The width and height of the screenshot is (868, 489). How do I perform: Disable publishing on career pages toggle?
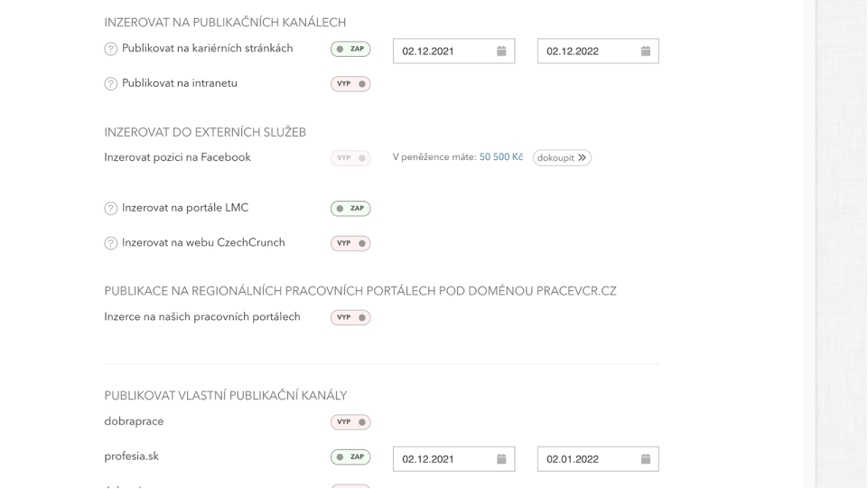click(350, 50)
